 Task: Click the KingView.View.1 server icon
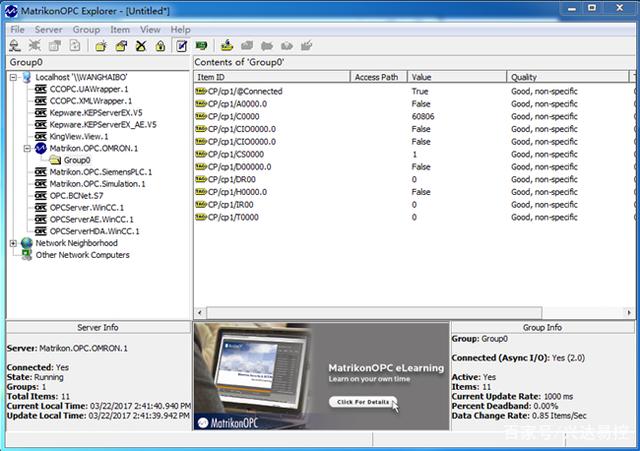tap(40, 136)
